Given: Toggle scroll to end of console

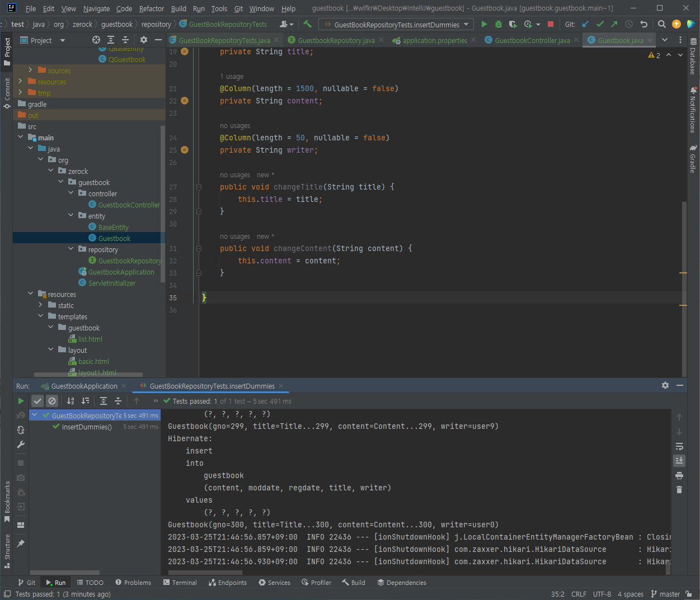Looking at the screenshot, I should 679,461.
